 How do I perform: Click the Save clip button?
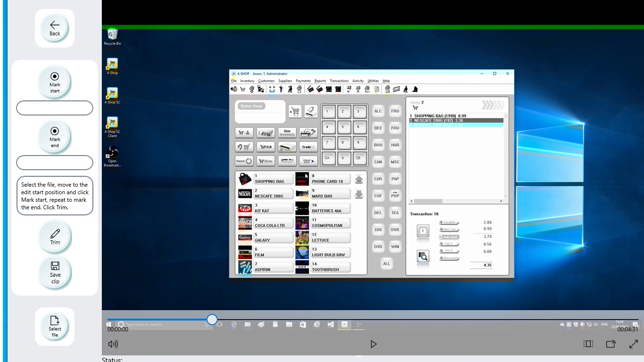click(55, 272)
